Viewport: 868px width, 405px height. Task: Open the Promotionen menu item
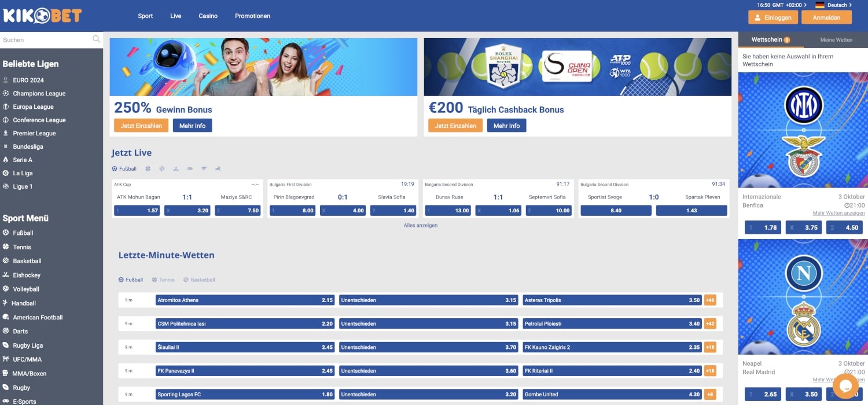point(252,16)
